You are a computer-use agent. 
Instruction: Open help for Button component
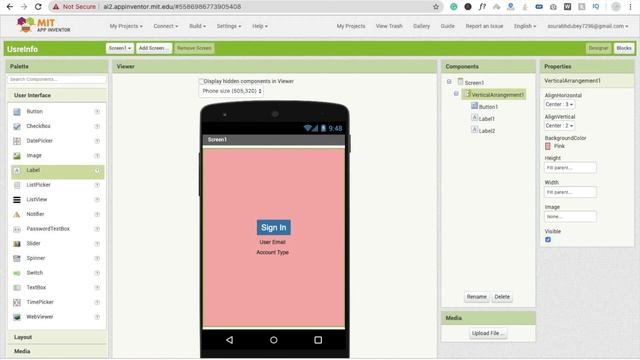[97, 111]
